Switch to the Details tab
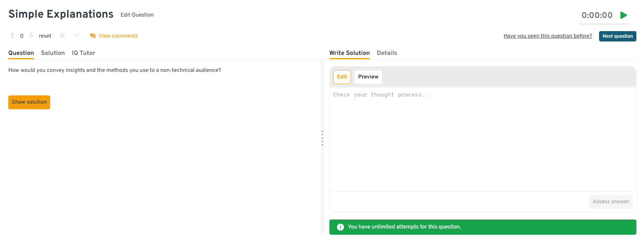Image resolution: width=644 pixels, height=243 pixels. coord(387,53)
